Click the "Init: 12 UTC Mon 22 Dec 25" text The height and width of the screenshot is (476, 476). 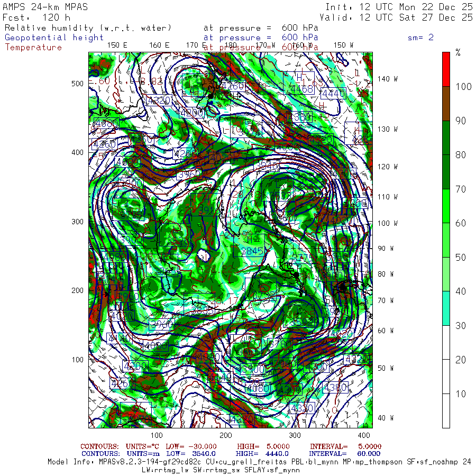click(x=399, y=7)
